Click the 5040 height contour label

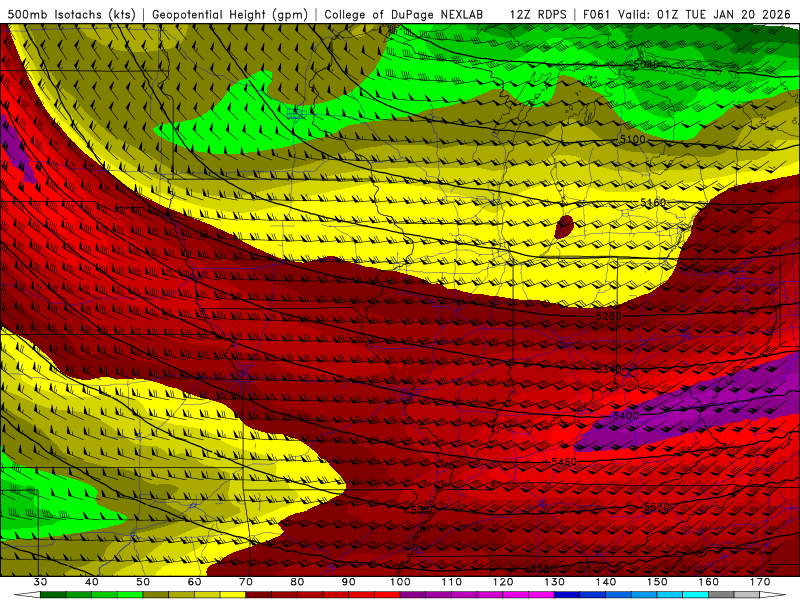pyautogui.click(x=646, y=65)
